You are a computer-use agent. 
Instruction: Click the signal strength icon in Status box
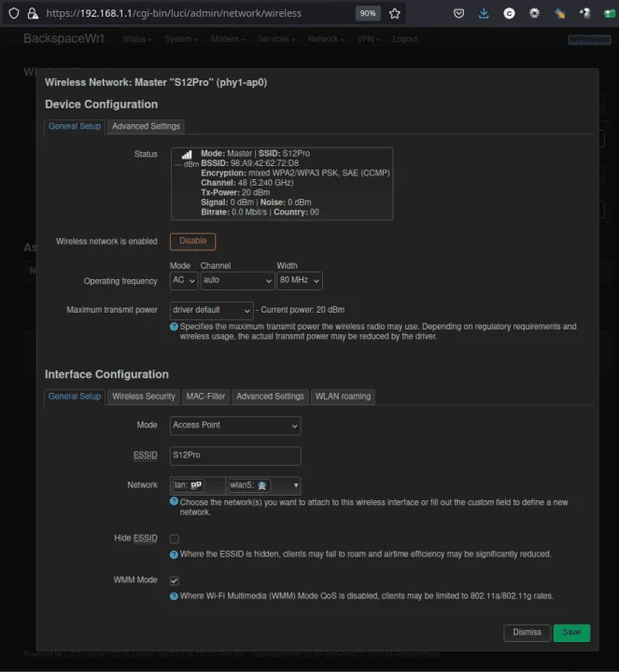[187, 155]
